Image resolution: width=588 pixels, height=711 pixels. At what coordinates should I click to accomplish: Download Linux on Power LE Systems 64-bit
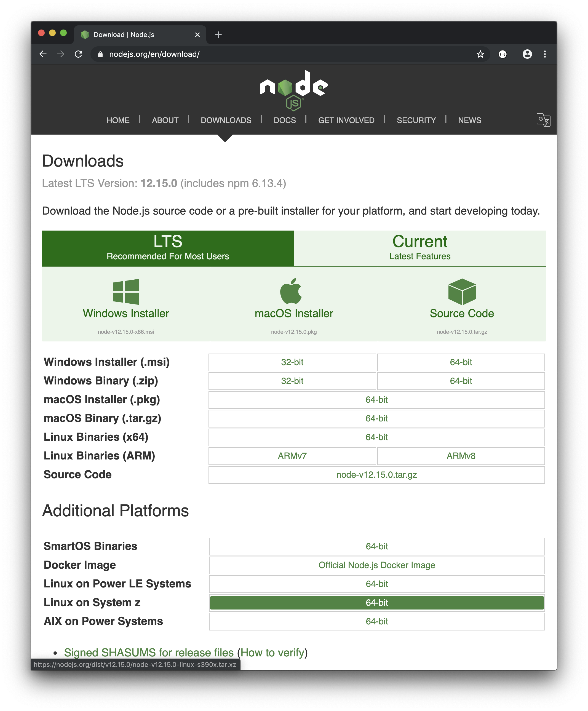(377, 584)
